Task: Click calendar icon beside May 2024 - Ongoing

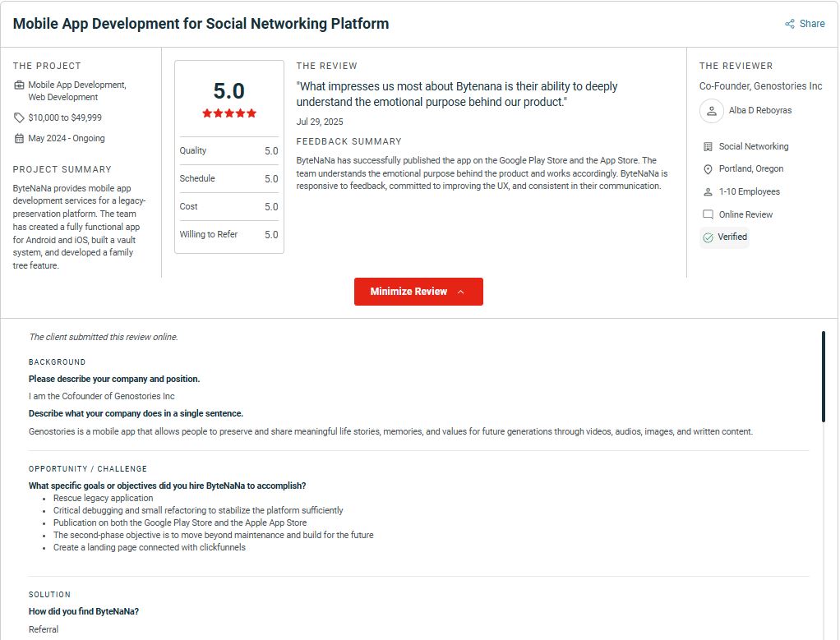Action: 19,138
